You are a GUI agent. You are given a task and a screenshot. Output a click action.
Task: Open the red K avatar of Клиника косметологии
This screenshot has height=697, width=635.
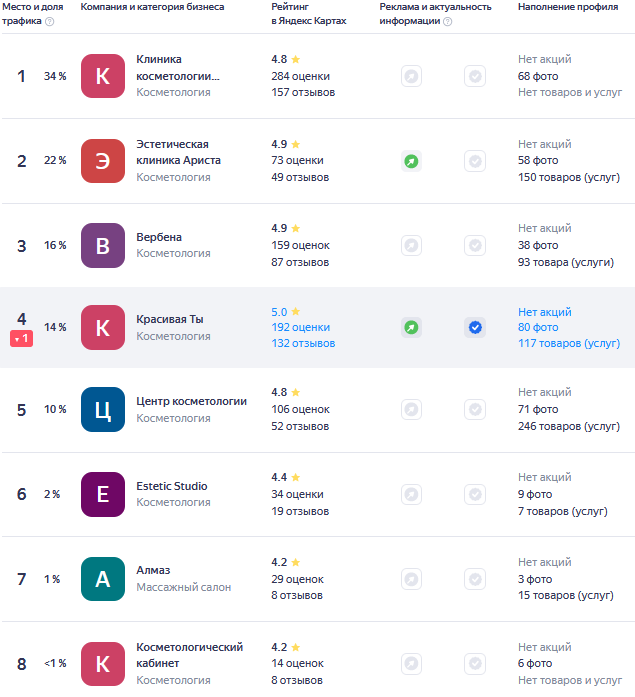103,76
